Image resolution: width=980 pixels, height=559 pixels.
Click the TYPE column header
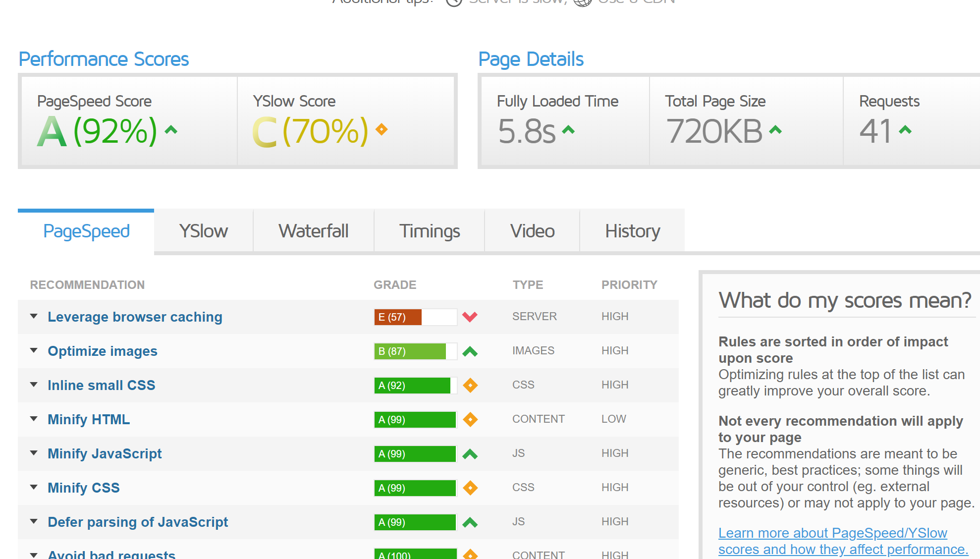click(x=528, y=285)
